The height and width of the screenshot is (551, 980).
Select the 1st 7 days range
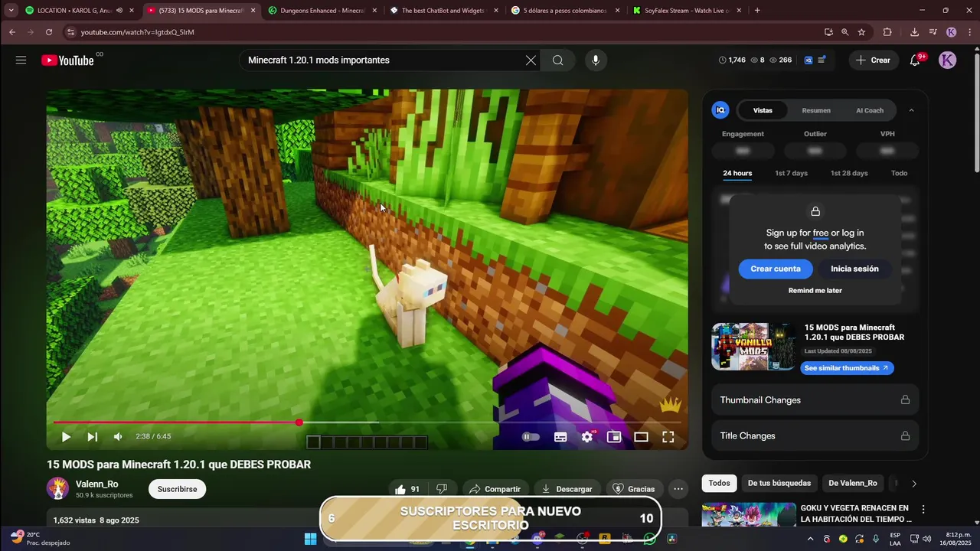click(x=791, y=173)
